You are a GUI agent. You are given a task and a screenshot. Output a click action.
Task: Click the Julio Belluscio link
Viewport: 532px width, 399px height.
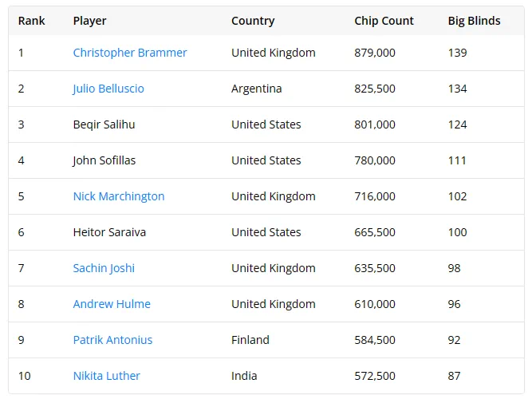(x=108, y=89)
